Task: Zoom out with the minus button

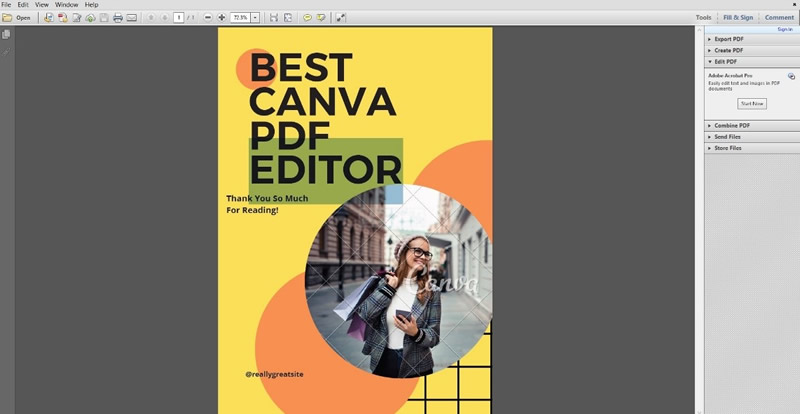Action: click(208, 18)
